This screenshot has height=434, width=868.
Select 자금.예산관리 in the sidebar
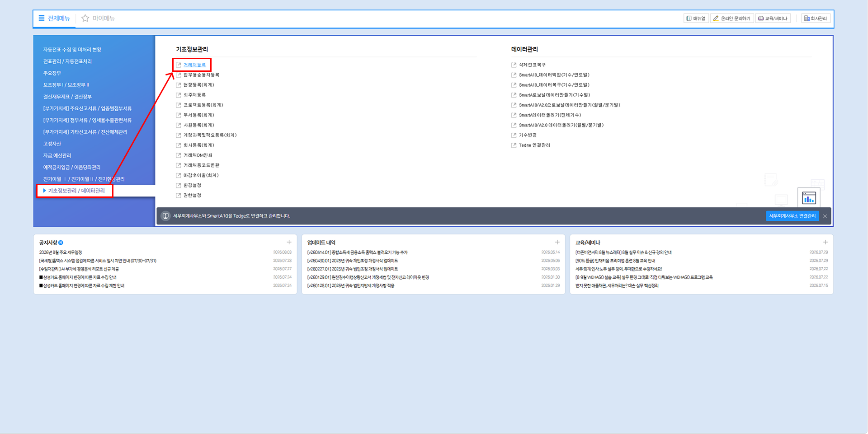coord(57,155)
